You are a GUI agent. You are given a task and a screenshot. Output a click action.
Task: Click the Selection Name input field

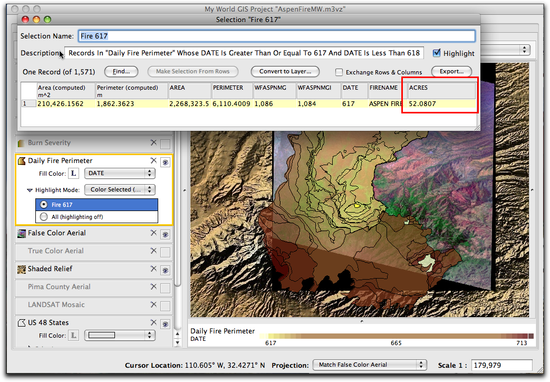[277, 36]
